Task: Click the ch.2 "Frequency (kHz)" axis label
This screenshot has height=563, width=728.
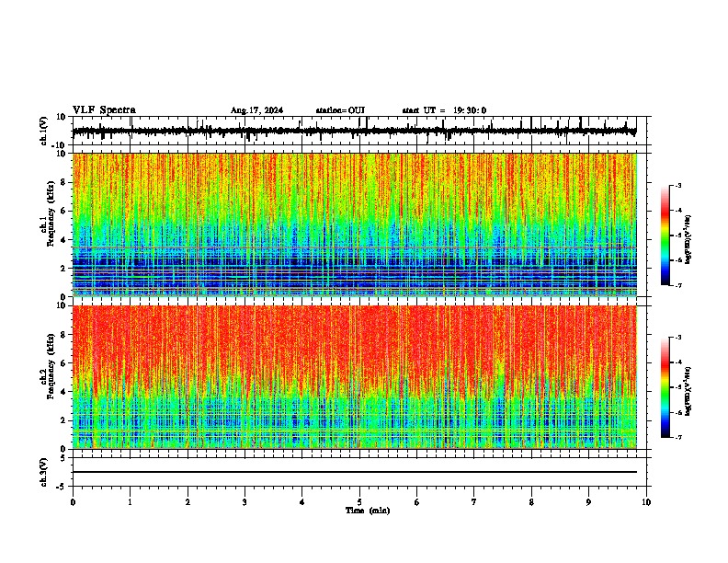Action: coord(51,366)
